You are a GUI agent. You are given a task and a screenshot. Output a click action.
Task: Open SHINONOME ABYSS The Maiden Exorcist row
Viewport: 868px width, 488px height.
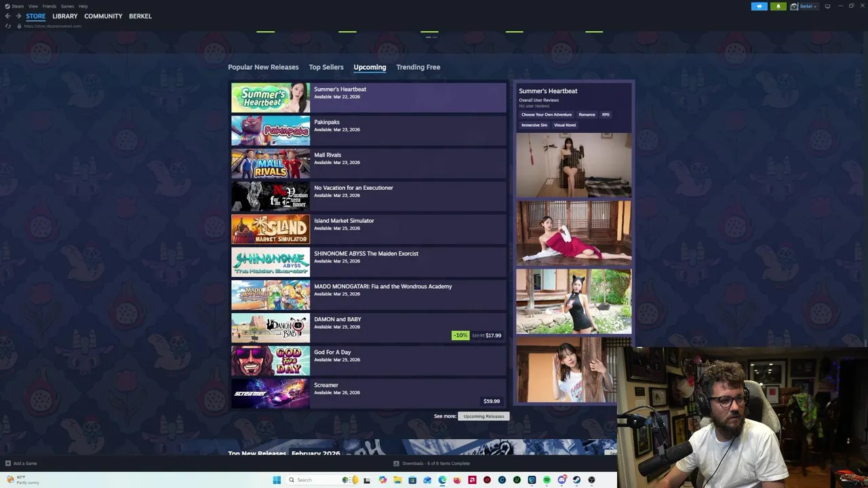(369, 262)
